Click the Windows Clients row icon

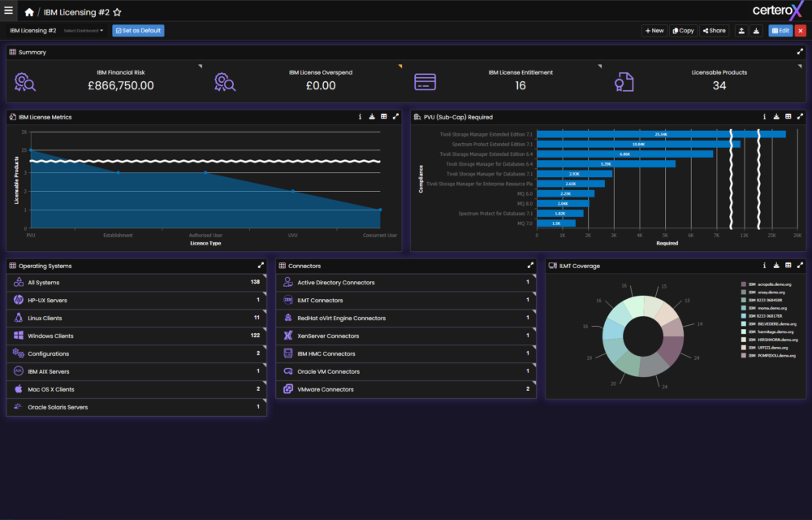pyautogui.click(x=19, y=336)
